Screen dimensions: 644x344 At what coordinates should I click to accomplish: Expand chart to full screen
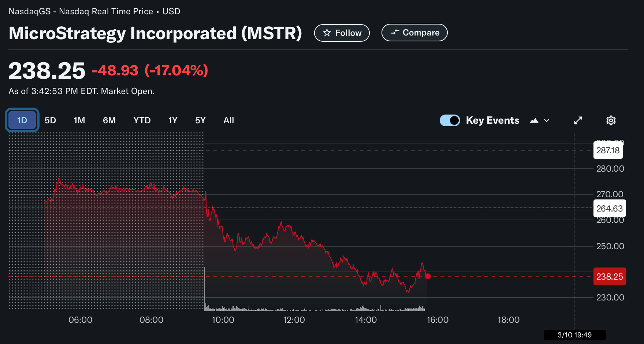click(x=578, y=120)
